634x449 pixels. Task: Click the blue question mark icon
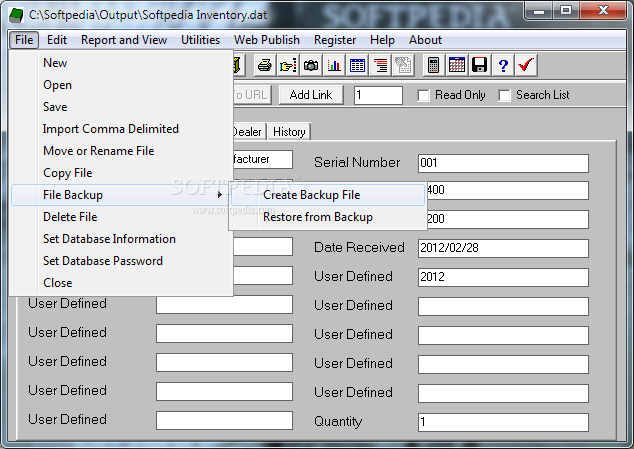click(x=503, y=65)
